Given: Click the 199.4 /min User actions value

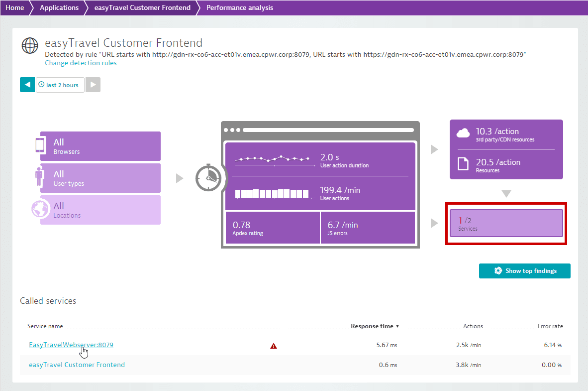Looking at the screenshot, I should pos(340,190).
